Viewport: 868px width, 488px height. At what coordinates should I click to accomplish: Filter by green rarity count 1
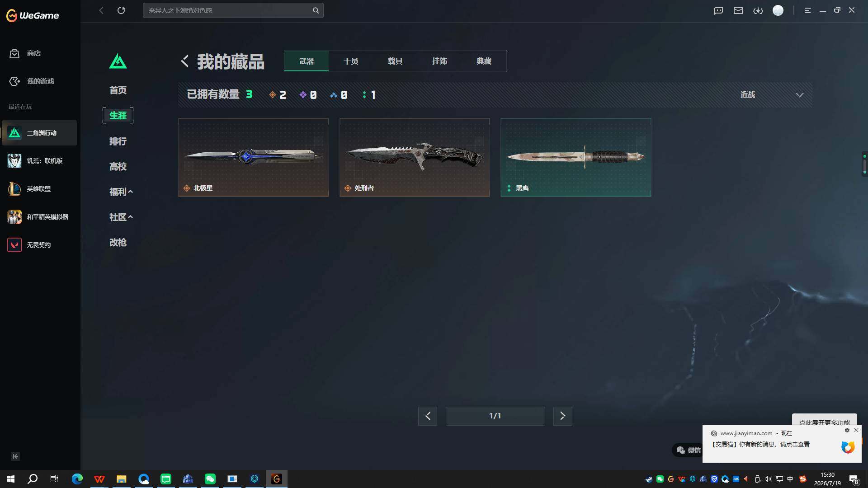pos(369,95)
